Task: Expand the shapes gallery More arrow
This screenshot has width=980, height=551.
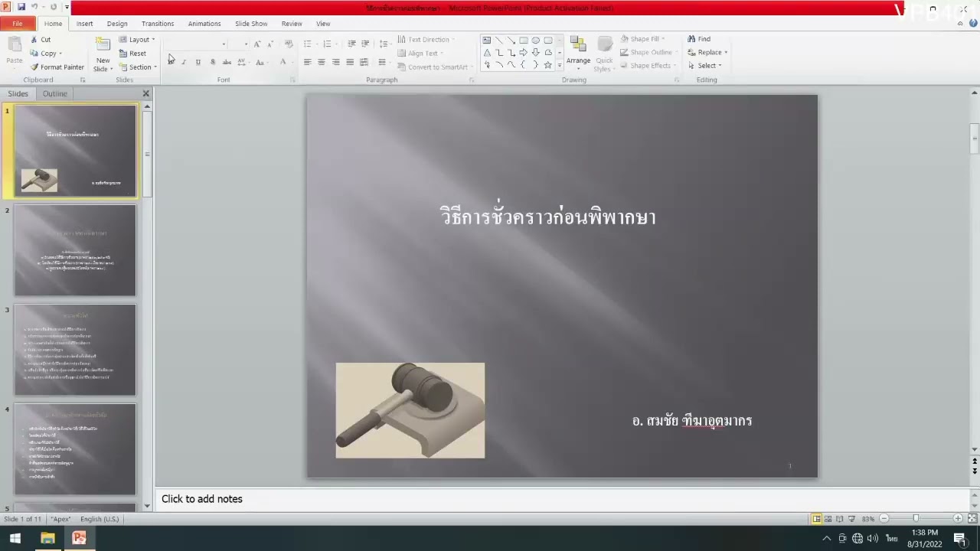Action: point(559,65)
